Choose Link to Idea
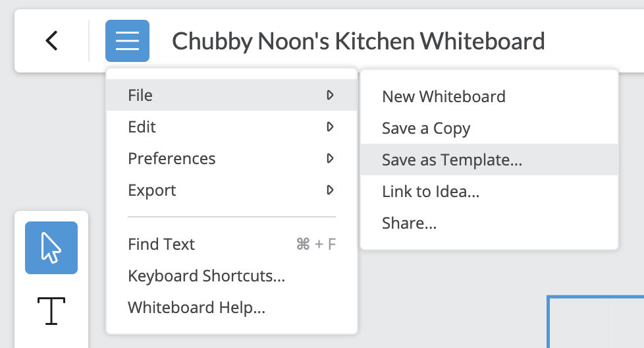This screenshot has height=348, width=644. 489,191
